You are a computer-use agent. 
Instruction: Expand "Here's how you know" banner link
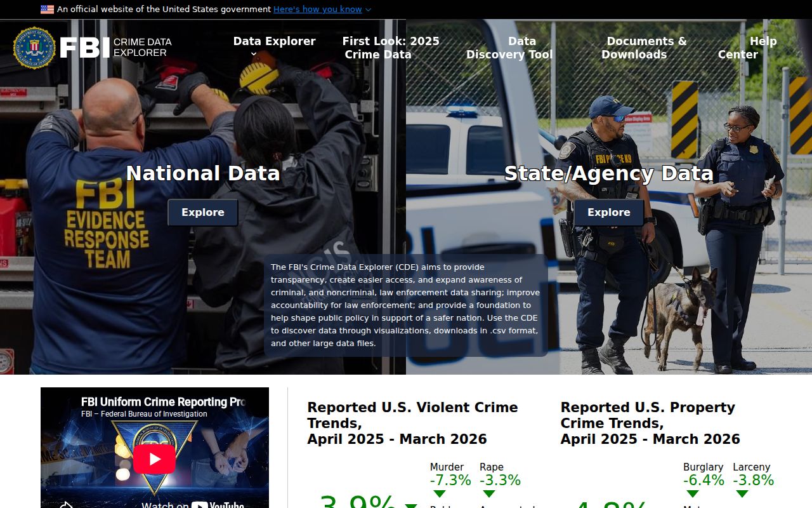(x=322, y=10)
